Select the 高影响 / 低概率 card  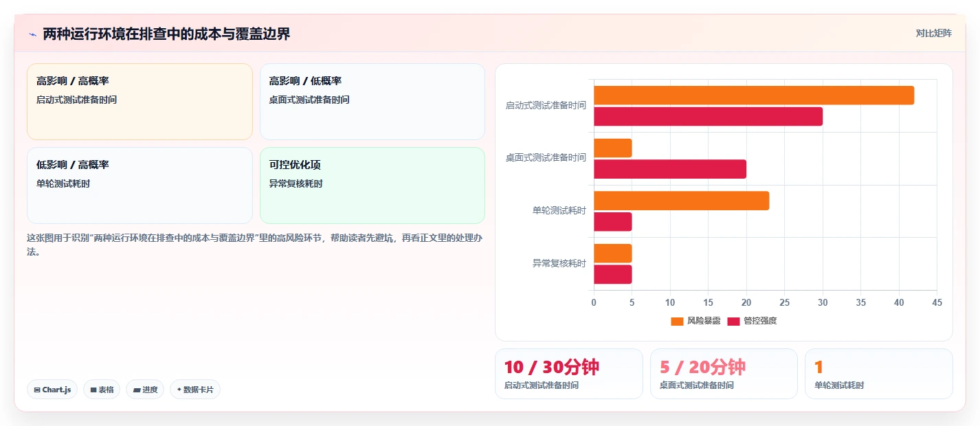[x=372, y=102]
